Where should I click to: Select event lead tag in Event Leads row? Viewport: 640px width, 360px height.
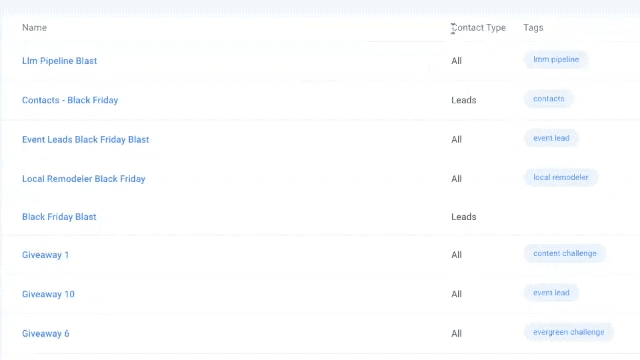(x=551, y=138)
